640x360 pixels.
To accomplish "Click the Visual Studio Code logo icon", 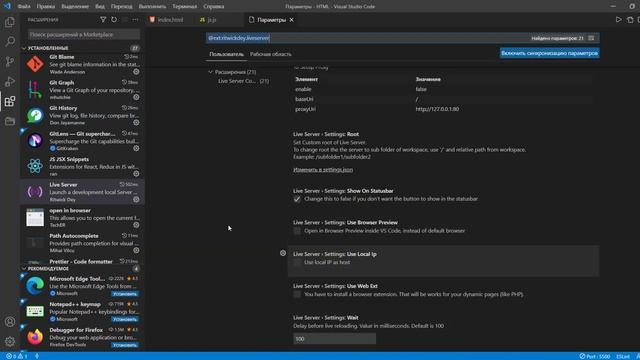I will click(x=7, y=6).
